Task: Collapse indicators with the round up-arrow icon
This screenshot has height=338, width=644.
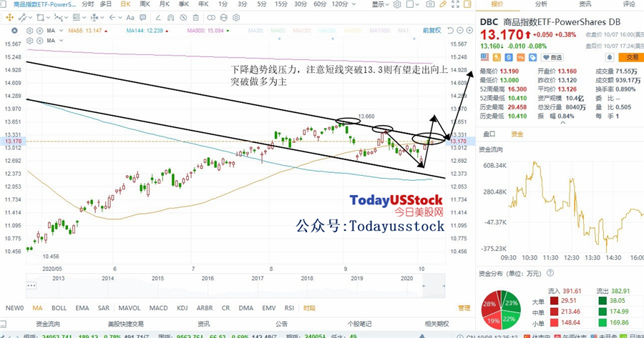Action: point(14,30)
